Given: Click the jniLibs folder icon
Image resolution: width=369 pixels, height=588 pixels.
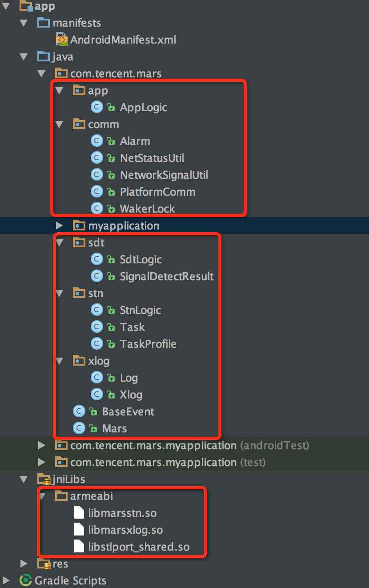Looking at the screenshot, I should 44,479.
